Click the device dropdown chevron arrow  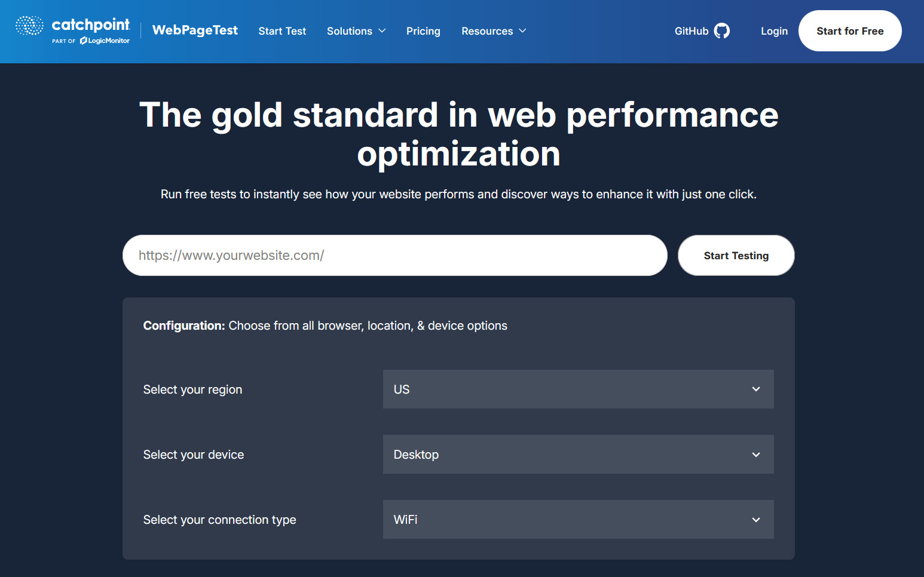[755, 454]
